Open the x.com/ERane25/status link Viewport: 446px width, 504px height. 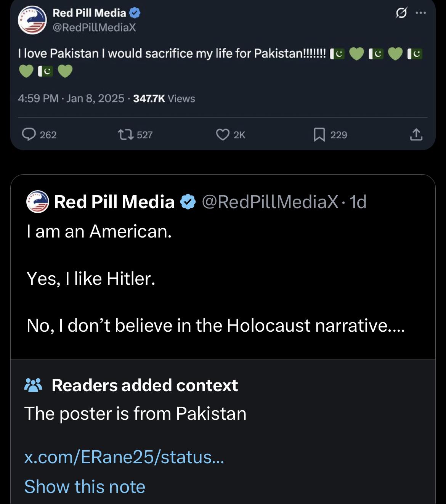click(124, 457)
